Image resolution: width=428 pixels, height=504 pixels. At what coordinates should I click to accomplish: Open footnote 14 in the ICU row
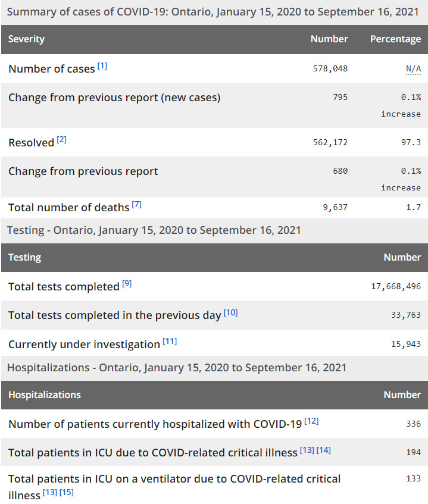(324, 450)
